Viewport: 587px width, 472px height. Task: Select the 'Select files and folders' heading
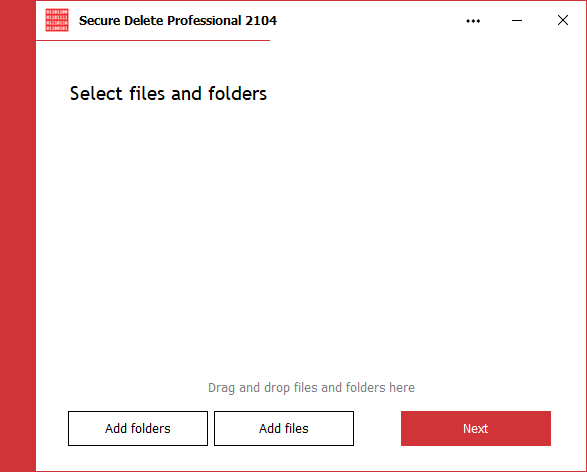pyautogui.click(x=168, y=94)
